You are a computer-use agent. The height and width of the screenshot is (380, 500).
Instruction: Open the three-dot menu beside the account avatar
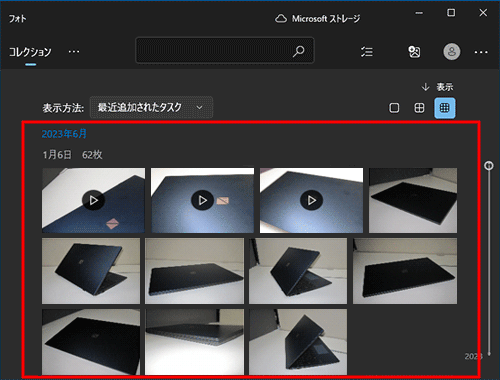tap(481, 52)
